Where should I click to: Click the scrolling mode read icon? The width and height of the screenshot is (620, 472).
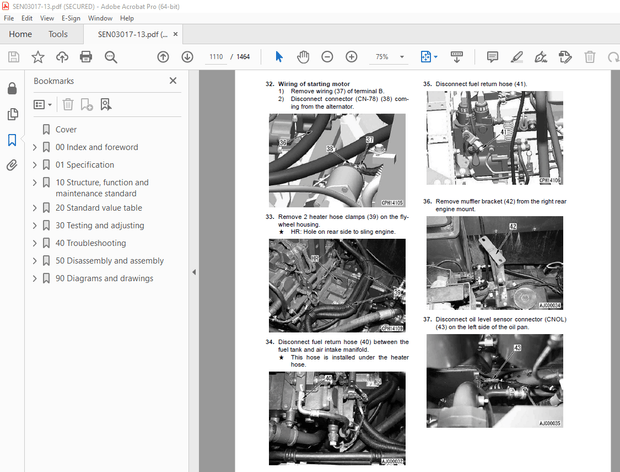pos(457,57)
